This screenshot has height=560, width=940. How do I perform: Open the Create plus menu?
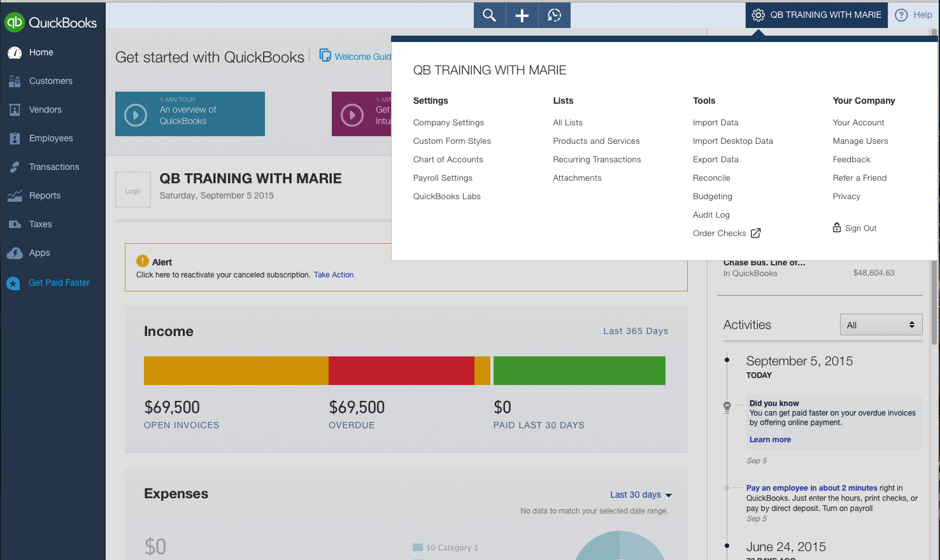click(x=522, y=15)
